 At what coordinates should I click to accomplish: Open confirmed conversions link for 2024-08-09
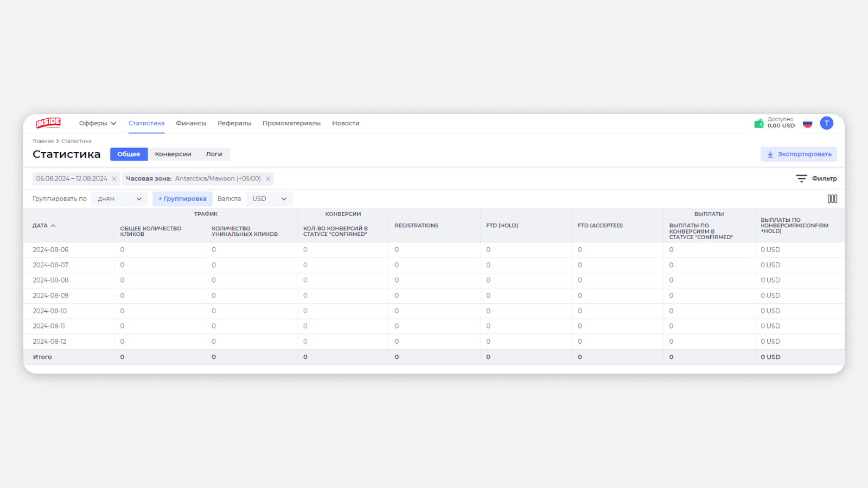tap(305, 296)
